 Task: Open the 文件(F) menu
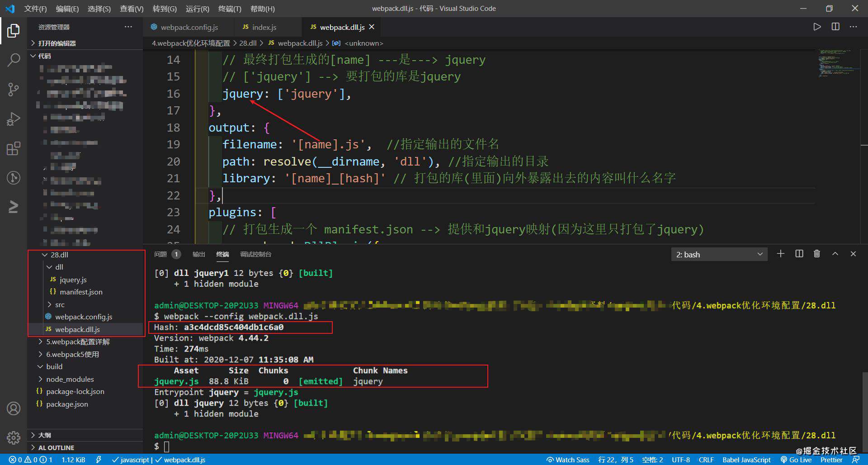tap(35, 9)
